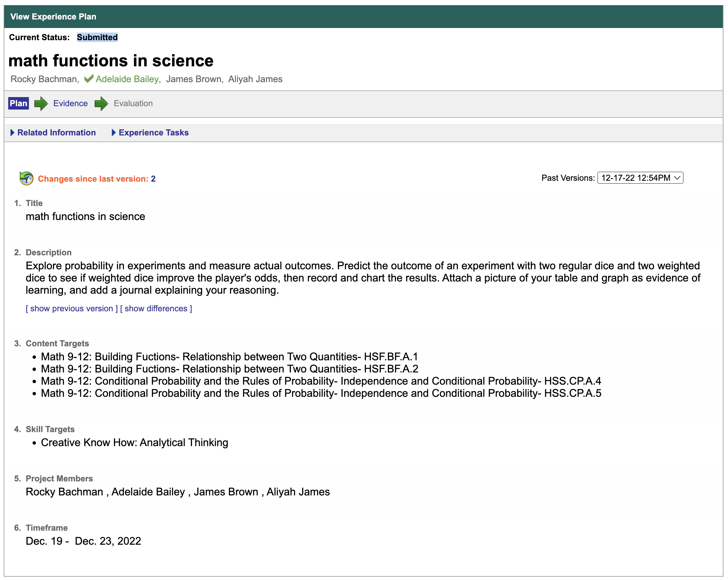Click the Current Status label
The height and width of the screenshot is (580, 728).
[x=39, y=37]
